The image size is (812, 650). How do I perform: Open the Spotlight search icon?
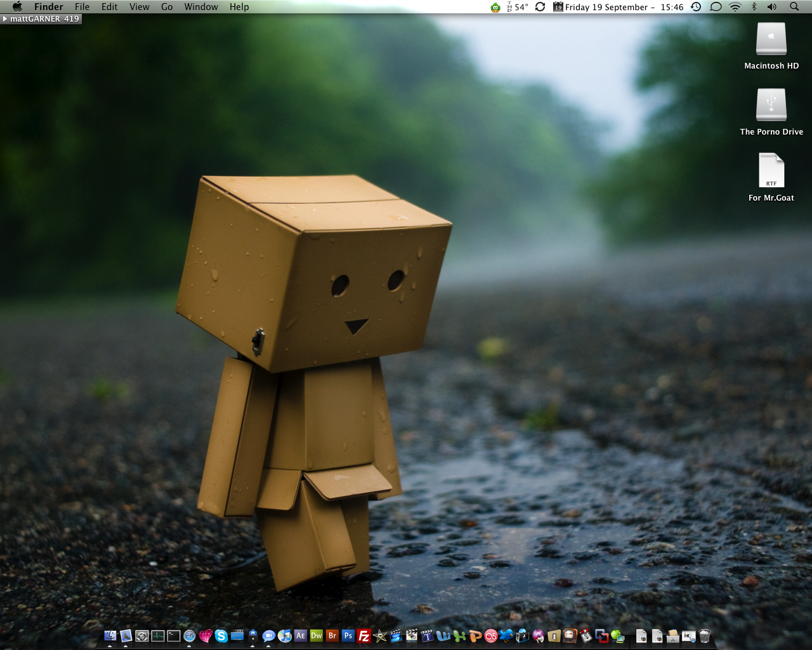coord(794,7)
